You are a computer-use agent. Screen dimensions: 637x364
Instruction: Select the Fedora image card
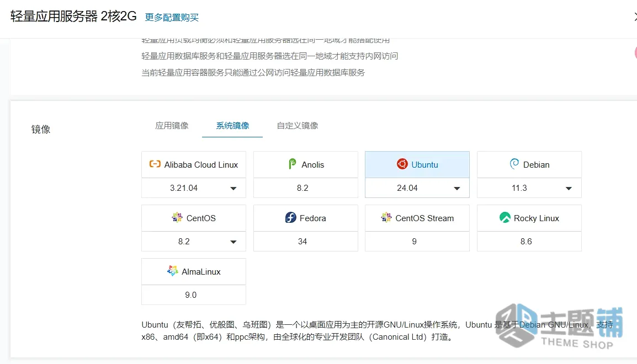pyautogui.click(x=305, y=218)
